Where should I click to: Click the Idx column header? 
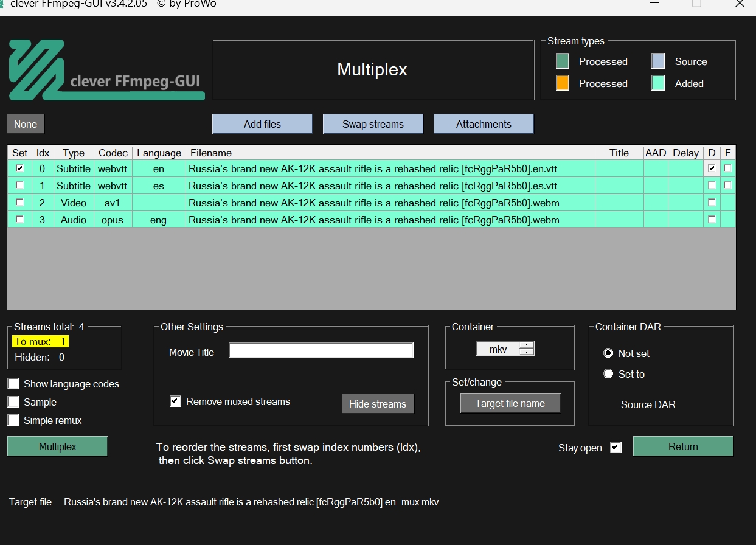(43, 153)
